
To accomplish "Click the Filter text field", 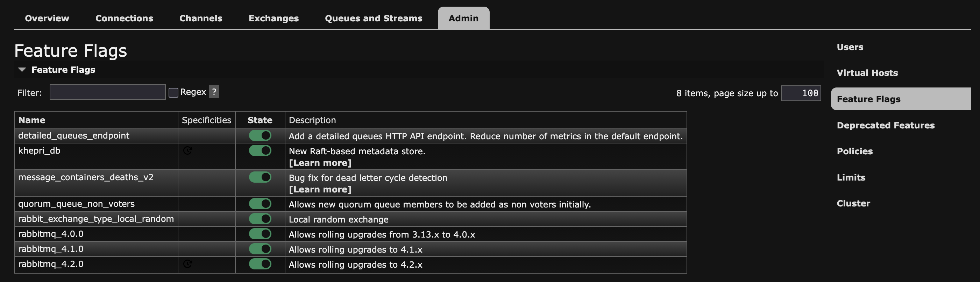I will tap(108, 92).
